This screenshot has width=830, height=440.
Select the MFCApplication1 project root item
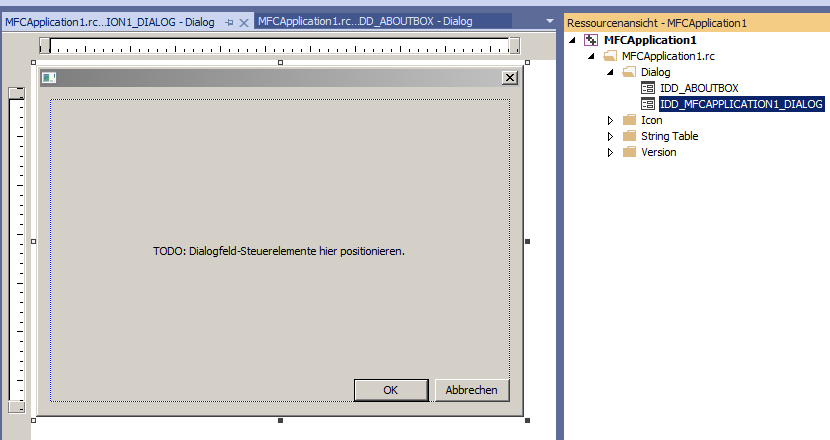point(650,40)
